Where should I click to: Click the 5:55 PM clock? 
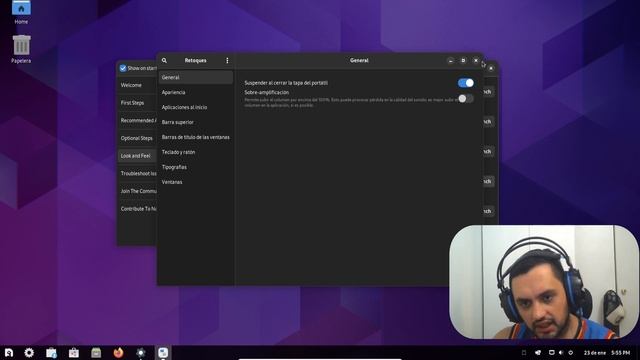[x=620, y=353]
